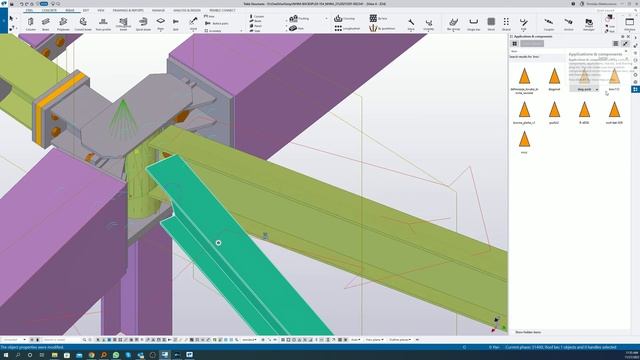This screenshot has height=360, width=640.
Task: Select the Polybeam tool
Action: [x=63, y=24]
